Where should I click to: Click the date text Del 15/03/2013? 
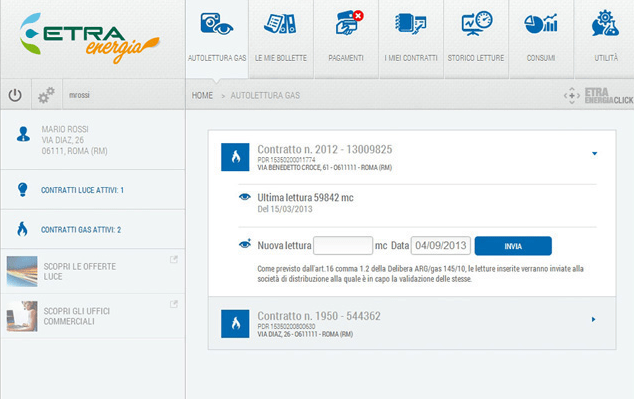point(285,209)
